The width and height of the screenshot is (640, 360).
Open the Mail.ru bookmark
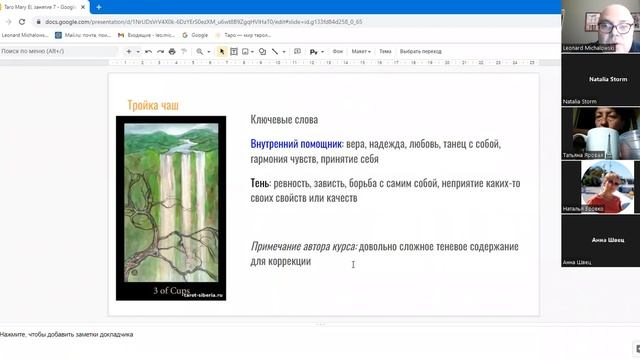[x=83, y=36]
